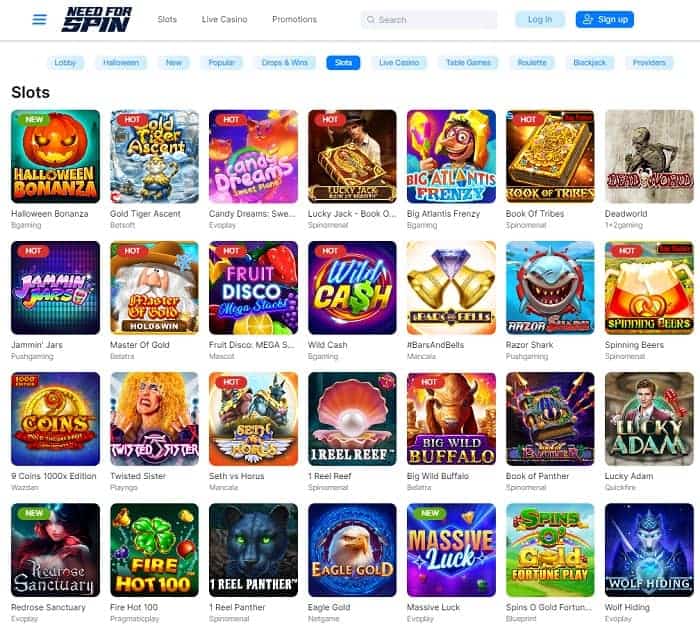This screenshot has height=629, width=700.
Task: Open Promotions in top navigation
Action: click(x=294, y=20)
